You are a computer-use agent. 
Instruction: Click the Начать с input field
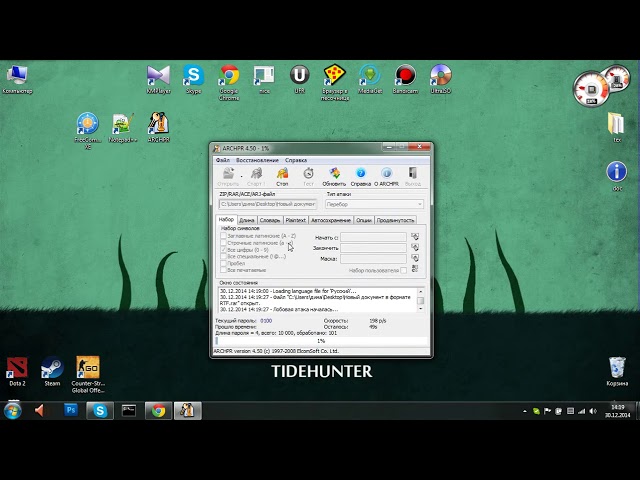[373, 237]
